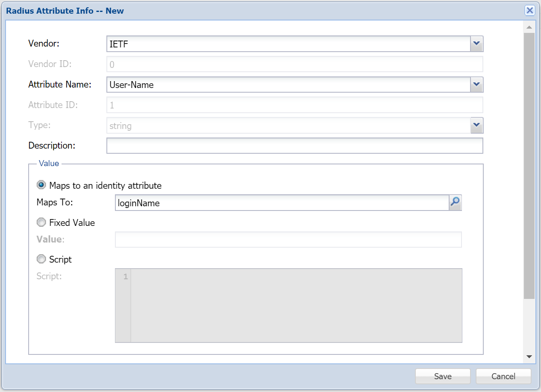This screenshot has height=392, width=541.
Task: Open the Type dropdown arrow
Action: [x=476, y=126]
